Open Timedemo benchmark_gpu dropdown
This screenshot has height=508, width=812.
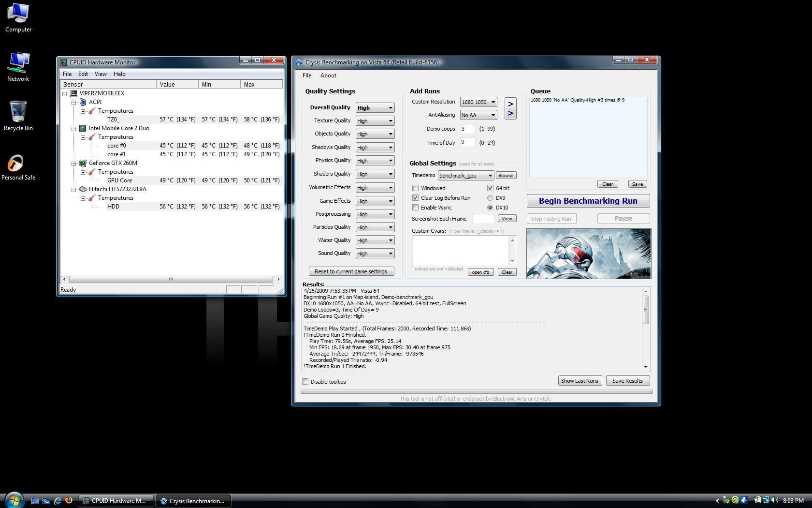pos(466,176)
